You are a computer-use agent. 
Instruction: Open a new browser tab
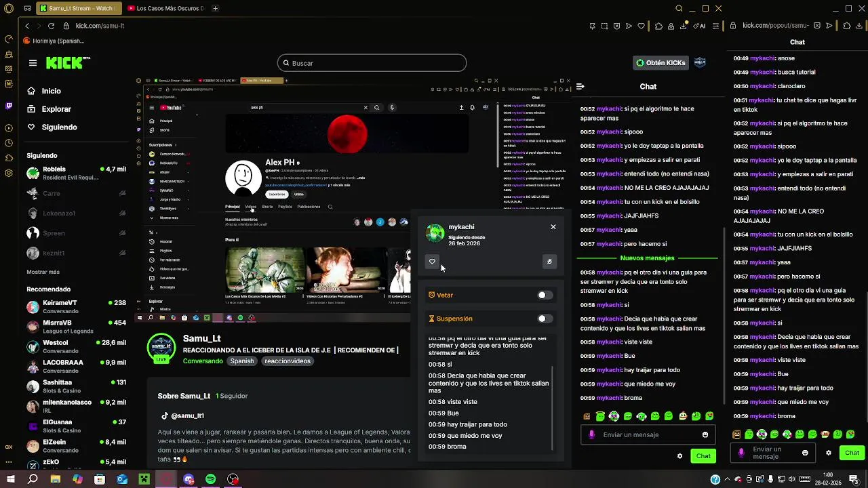click(215, 8)
